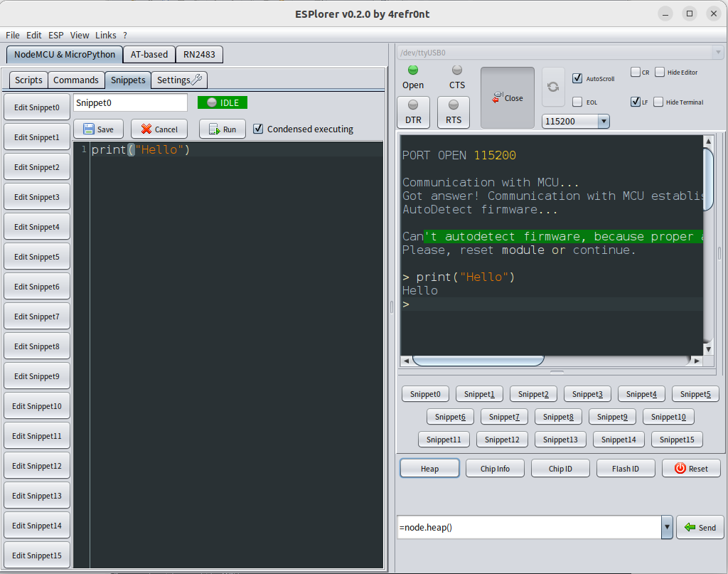Click the refresh serial ports icon
The height and width of the screenshot is (574, 728).
(552, 86)
